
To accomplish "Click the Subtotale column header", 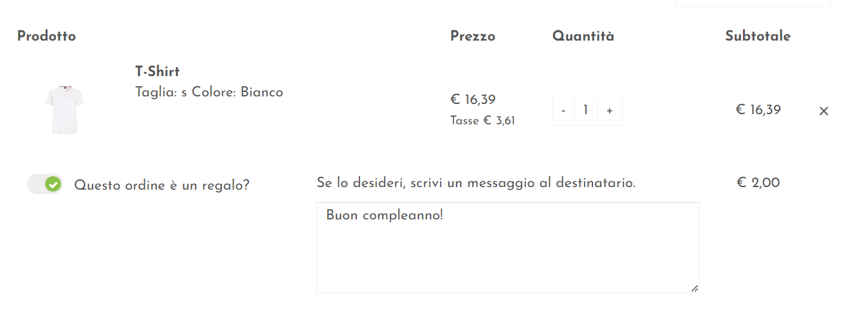I will (x=758, y=36).
